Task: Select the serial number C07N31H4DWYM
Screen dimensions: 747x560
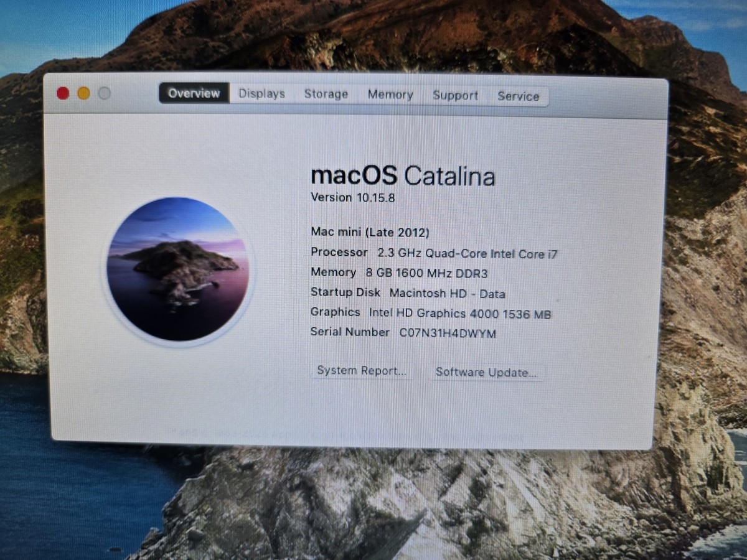Action: 448,334
